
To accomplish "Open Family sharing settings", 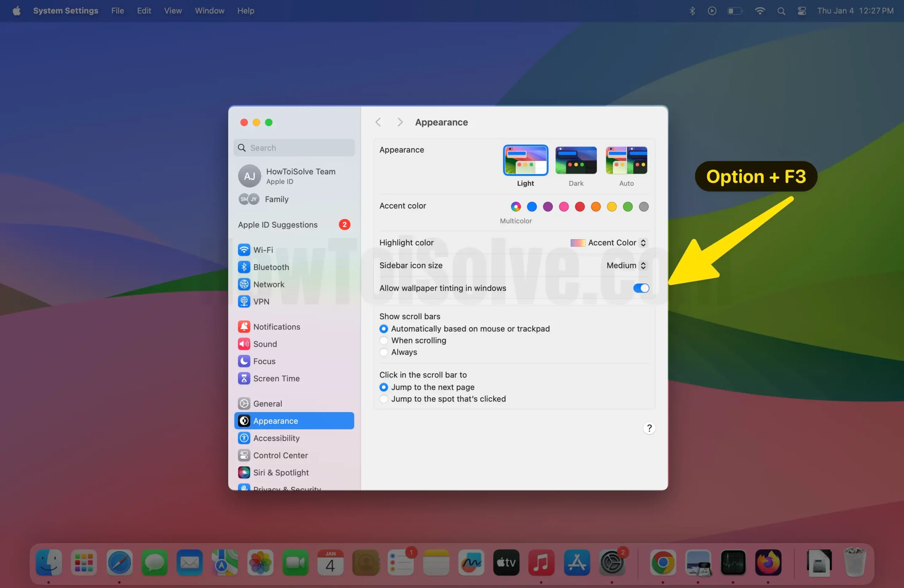I will [x=276, y=199].
